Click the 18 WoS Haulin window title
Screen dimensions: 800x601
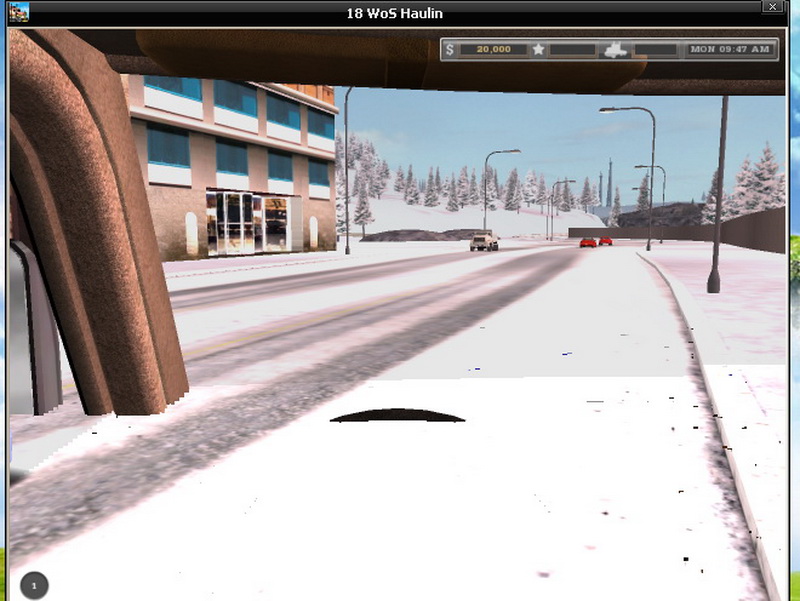pos(394,13)
